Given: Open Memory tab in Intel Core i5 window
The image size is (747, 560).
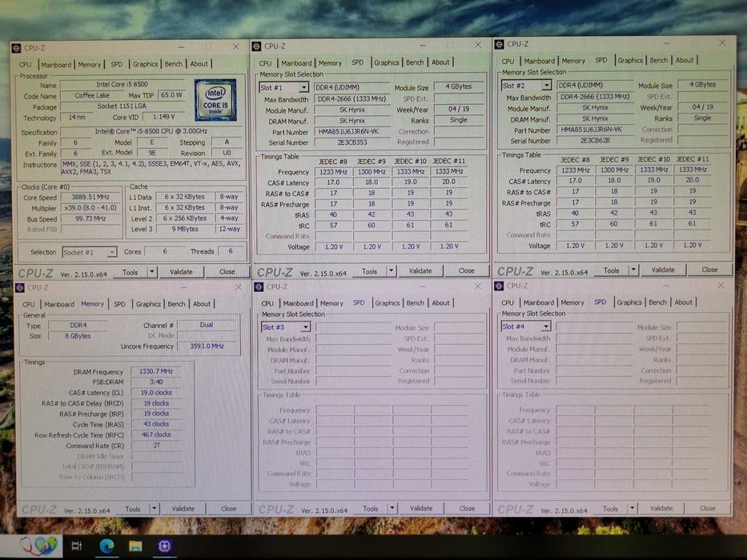Looking at the screenshot, I should [90, 64].
